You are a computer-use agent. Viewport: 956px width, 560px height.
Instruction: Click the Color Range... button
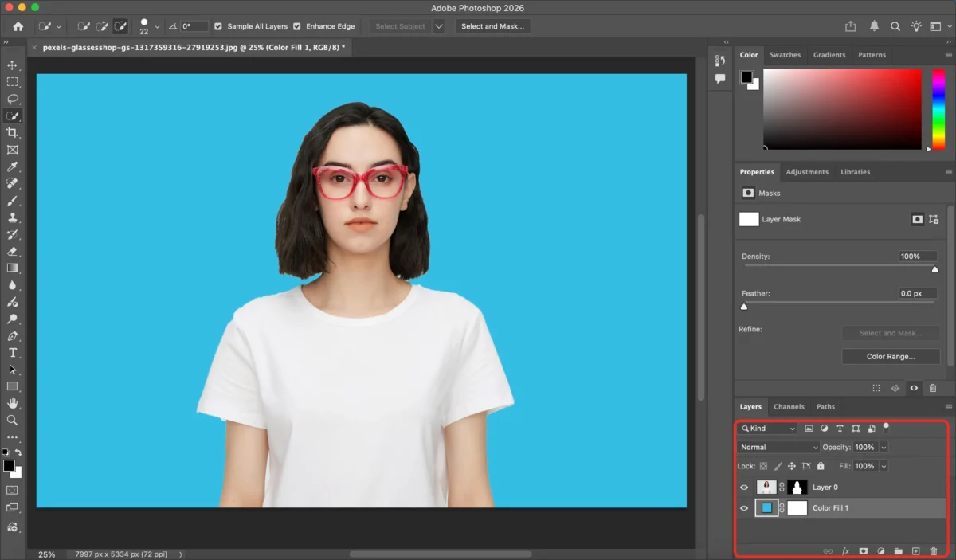pyautogui.click(x=891, y=357)
